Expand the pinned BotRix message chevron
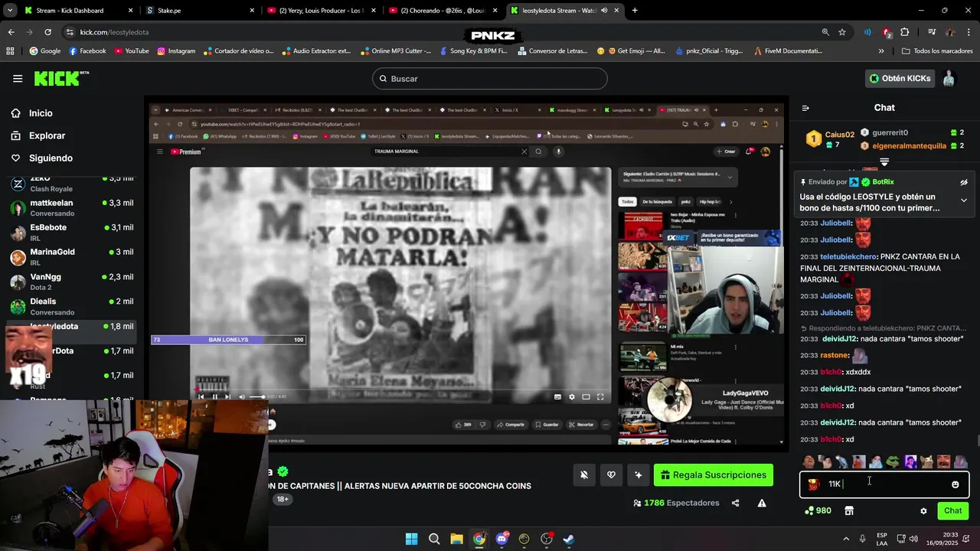Screen dimensions: 980x551 pyautogui.click(x=964, y=201)
